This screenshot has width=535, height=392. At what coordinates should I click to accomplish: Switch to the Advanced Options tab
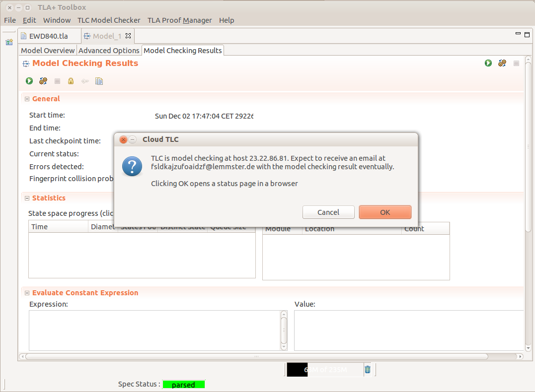click(109, 51)
